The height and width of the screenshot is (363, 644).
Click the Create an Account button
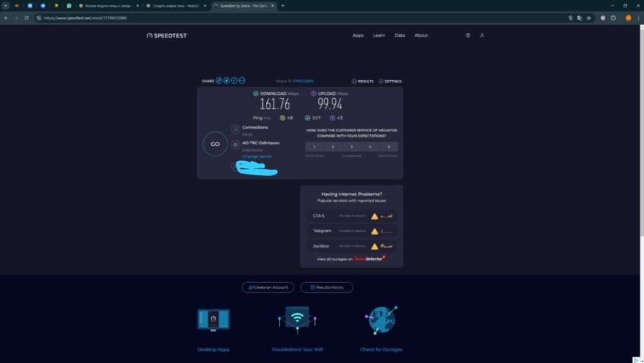268,288
